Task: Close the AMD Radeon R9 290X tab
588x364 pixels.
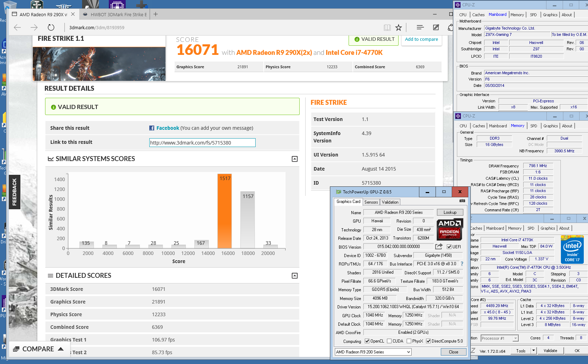Action: click(x=73, y=14)
